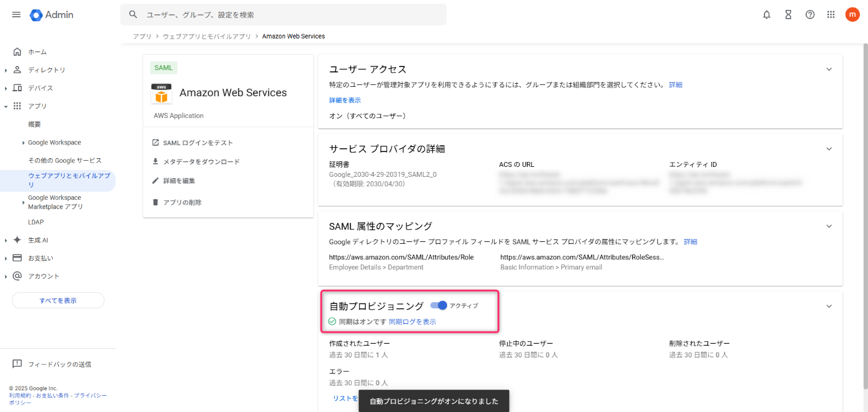Open the tasks hourglass icon
This screenshot has height=412, width=868.
[789, 14]
